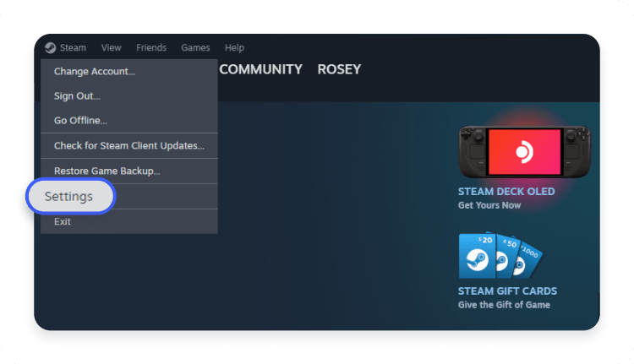Viewport: 634px width, 364px height.
Task: Open the STEAM GIFT CARDS link
Action: pos(507,291)
